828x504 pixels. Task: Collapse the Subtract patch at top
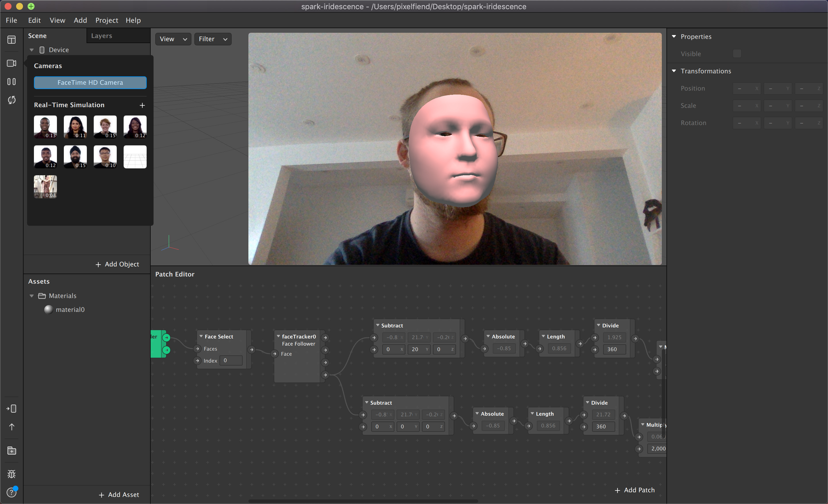378,325
